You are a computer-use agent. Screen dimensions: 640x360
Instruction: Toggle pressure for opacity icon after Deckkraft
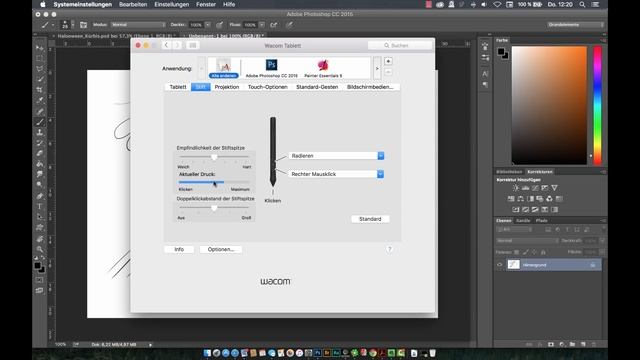click(x=220, y=25)
